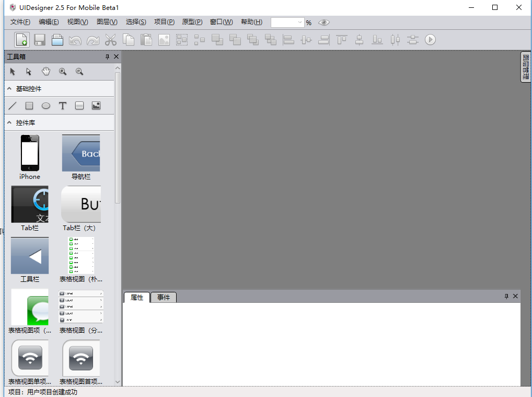
Task: Open the zoom percentage dropdown
Action: pos(300,22)
